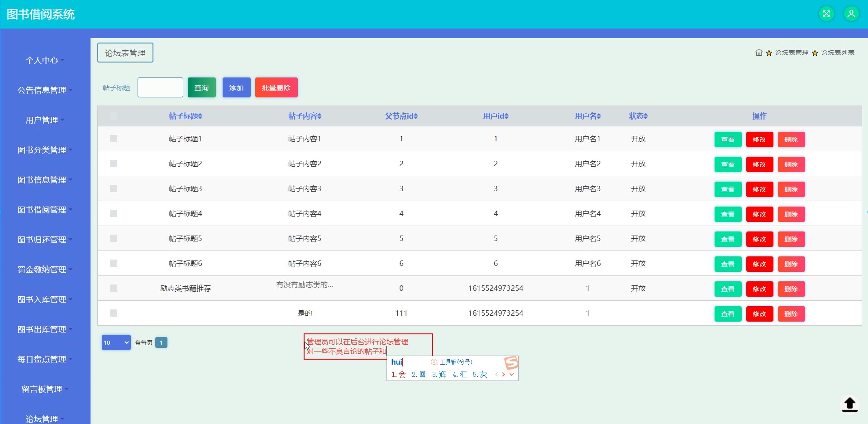Viewport: 868px width, 424px height.
Task: Click the red 批量删除 button
Action: click(276, 87)
